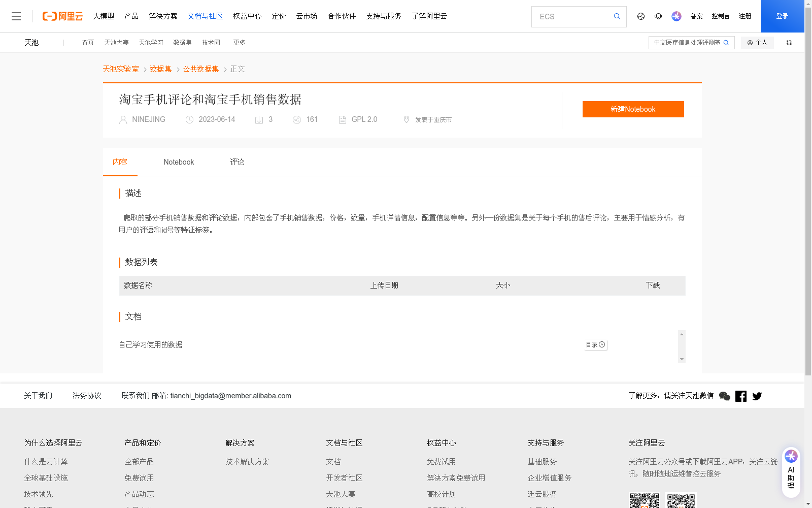Click the license document icon beside GPL 2.0
Image resolution: width=812 pixels, height=508 pixels.
click(343, 120)
